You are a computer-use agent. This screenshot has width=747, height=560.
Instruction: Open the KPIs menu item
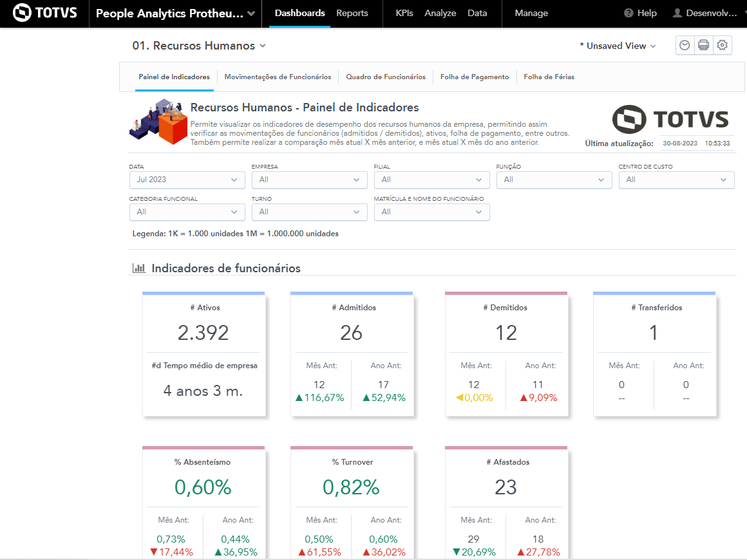coord(404,13)
